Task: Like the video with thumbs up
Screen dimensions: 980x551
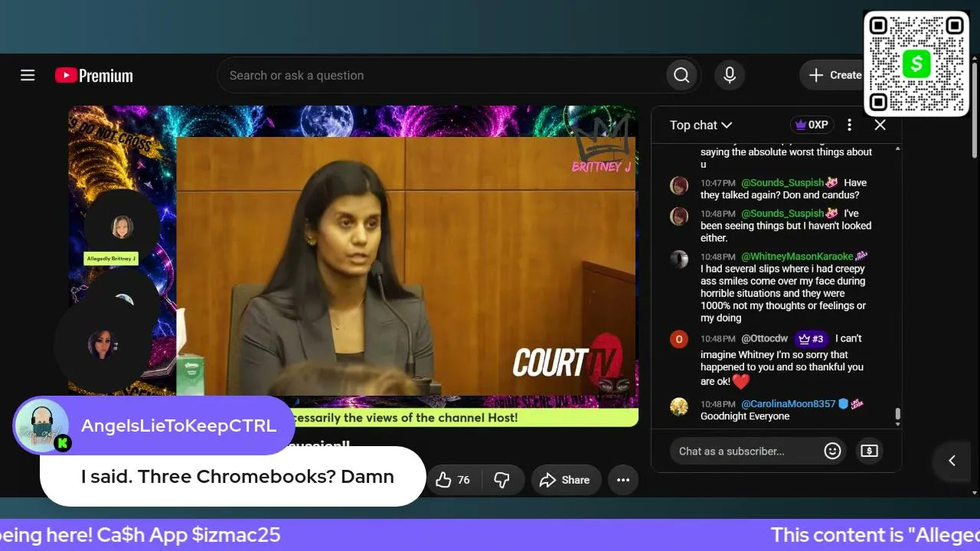Action: click(452, 480)
